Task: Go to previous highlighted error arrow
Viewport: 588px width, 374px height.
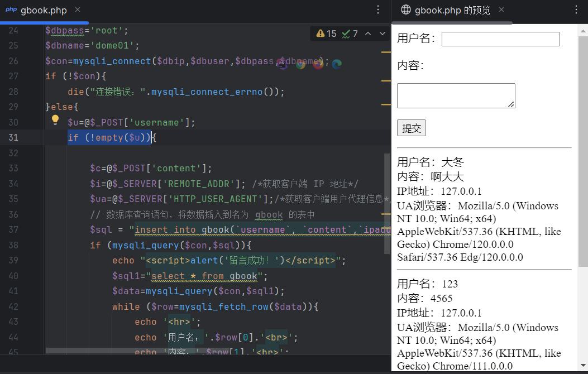Action: click(368, 33)
